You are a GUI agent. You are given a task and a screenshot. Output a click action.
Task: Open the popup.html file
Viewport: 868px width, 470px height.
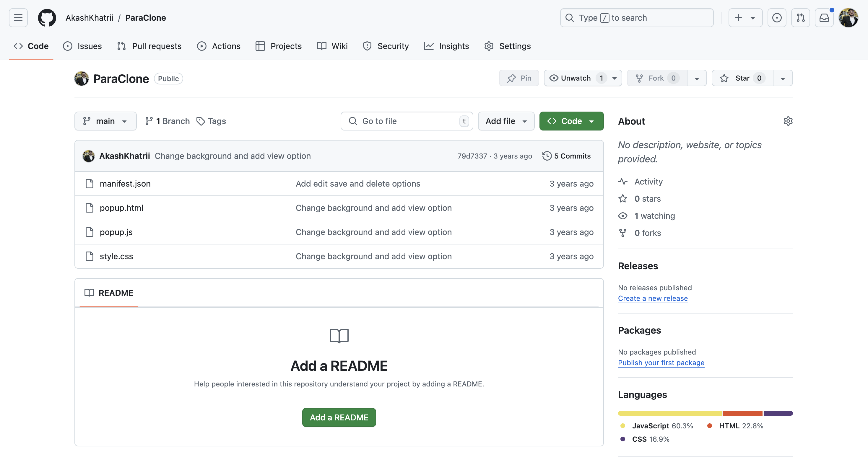(121, 208)
